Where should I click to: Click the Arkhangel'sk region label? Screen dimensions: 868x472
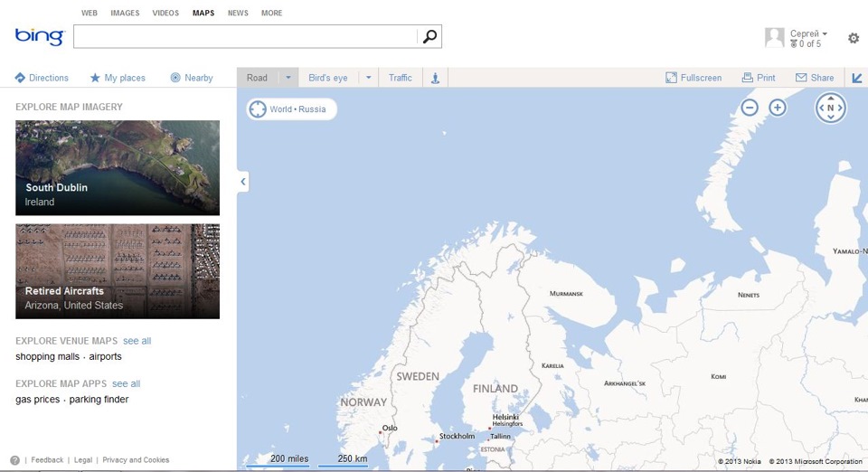(x=625, y=382)
